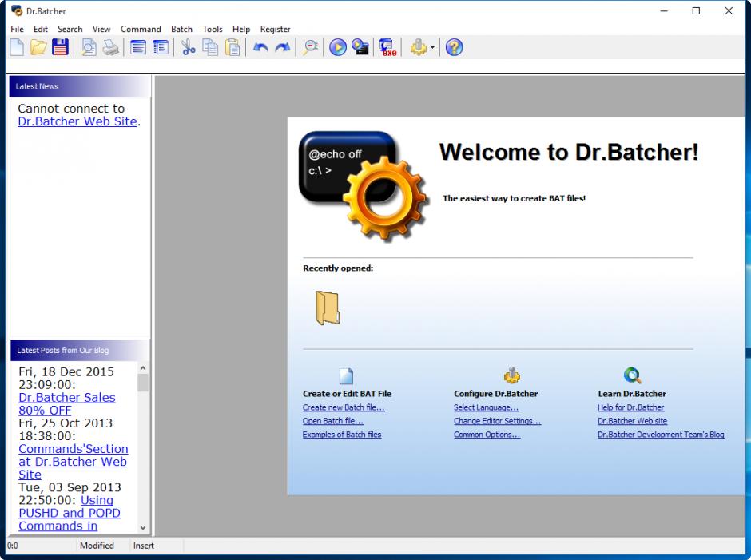The width and height of the screenshot is (751, 560).
Task: Open Print Preview from the toolbar
Action: click(x=89, y=47)
